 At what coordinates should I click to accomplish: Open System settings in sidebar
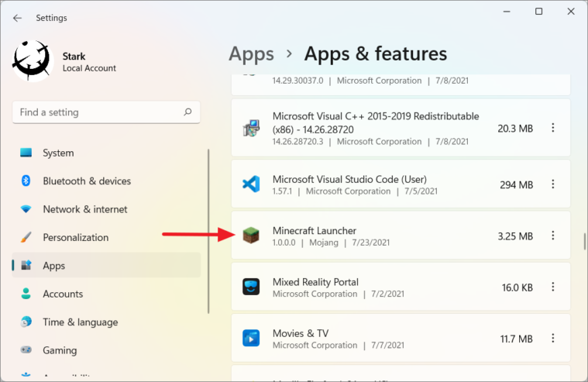coord(106,153)
